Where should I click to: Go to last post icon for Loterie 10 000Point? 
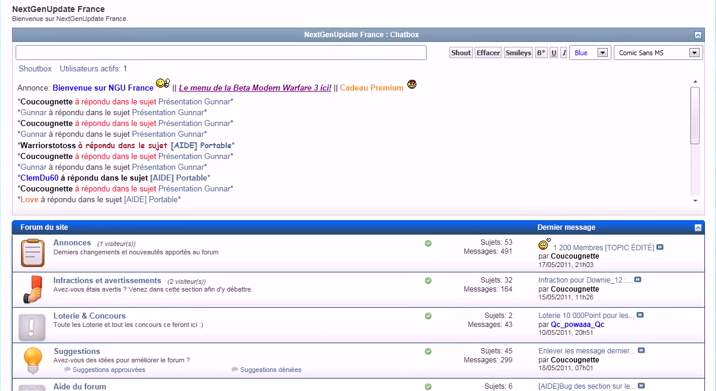(640, 315)
